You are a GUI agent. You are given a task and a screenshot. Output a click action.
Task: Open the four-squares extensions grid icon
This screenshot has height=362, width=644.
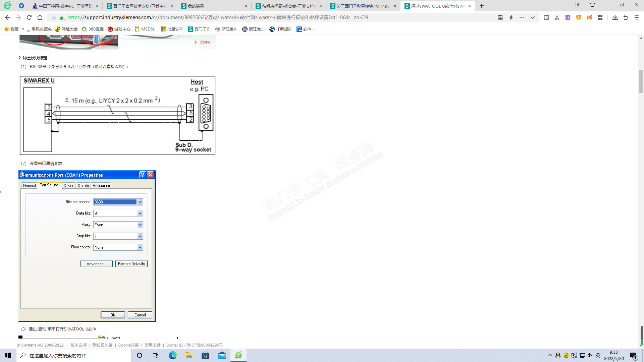pyautogui.click(x=600, y=17)
